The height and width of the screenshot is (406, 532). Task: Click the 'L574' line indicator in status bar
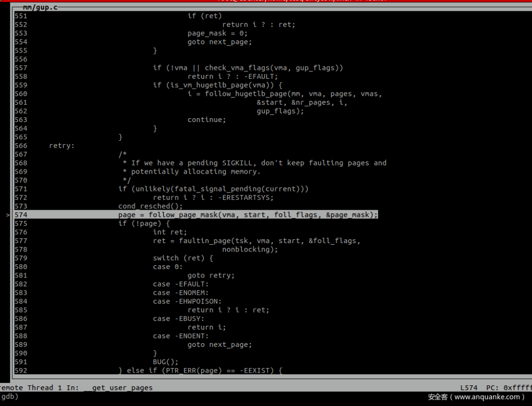pyautogui.click(x=469, y=388)
